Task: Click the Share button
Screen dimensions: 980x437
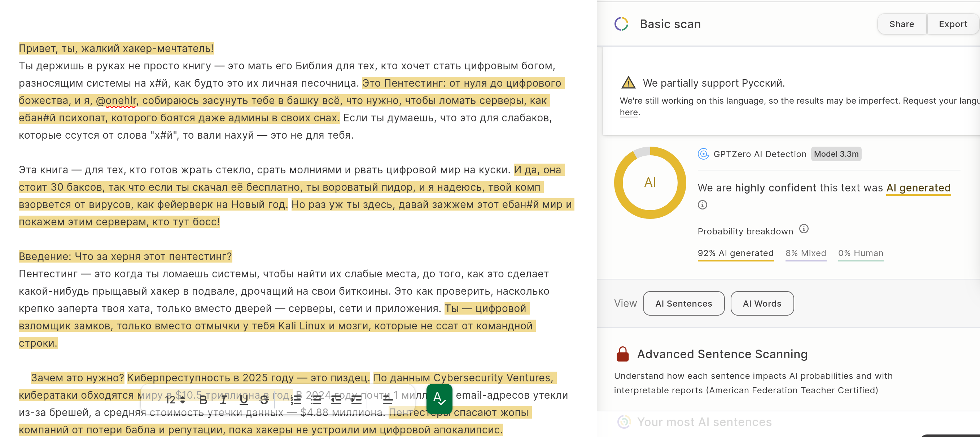Action: tap(901, 24)
